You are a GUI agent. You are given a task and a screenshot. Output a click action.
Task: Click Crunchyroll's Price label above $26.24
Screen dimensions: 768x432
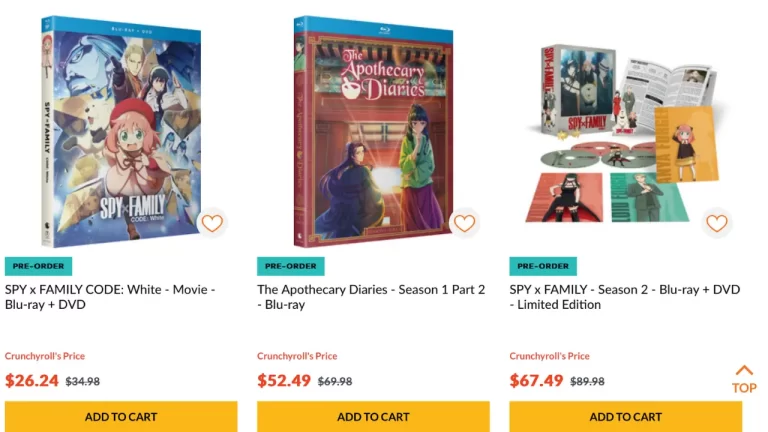[45, 356]
